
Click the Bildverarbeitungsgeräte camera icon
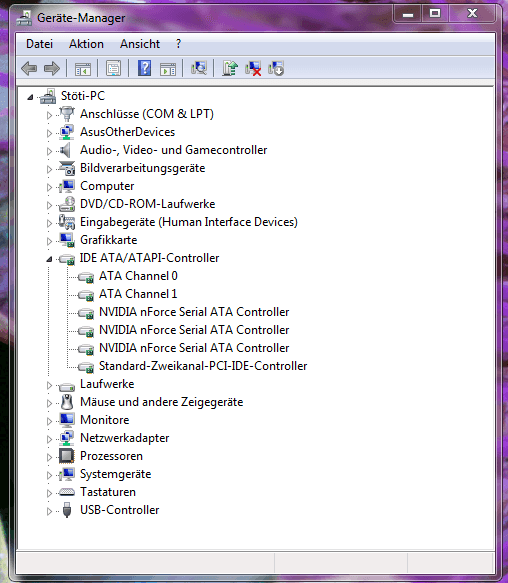pos(67,168)
